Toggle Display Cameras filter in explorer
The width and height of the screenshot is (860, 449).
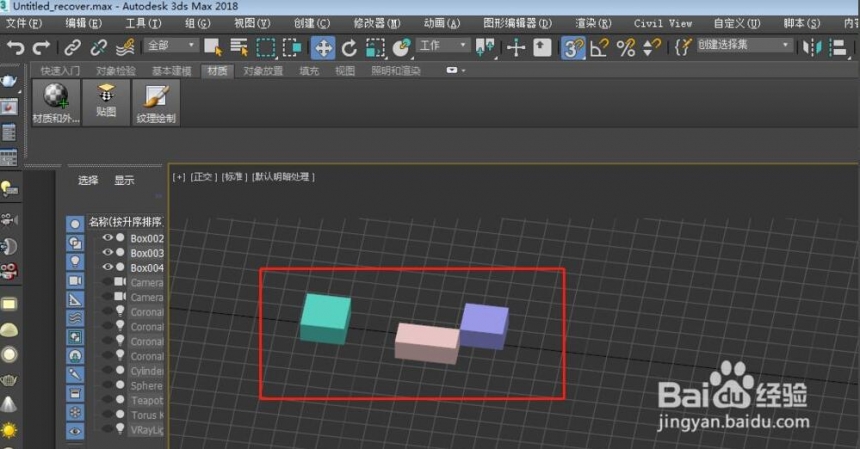tap(75, 281)
